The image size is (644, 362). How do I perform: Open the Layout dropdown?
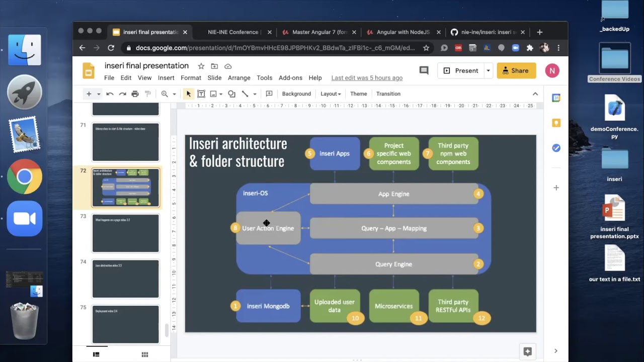pos(331,94)
